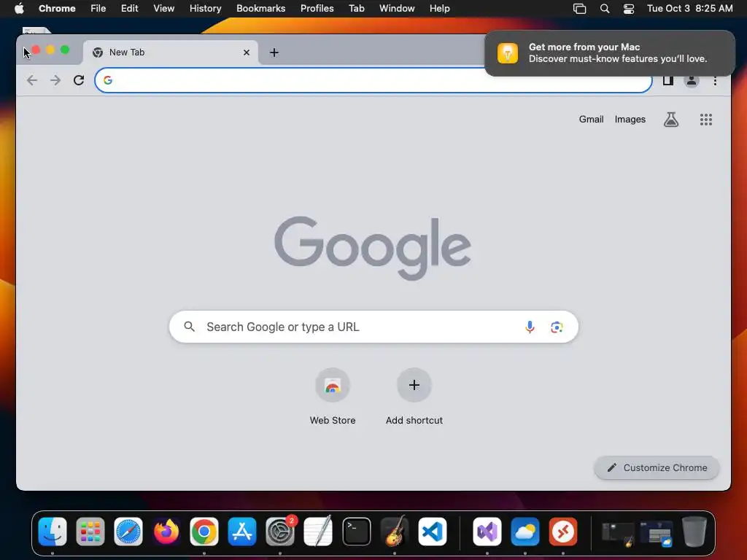Click the magnifier icon in the search box
The height and width of the screenshot is (560, 747).
click(x=189, y=327)
